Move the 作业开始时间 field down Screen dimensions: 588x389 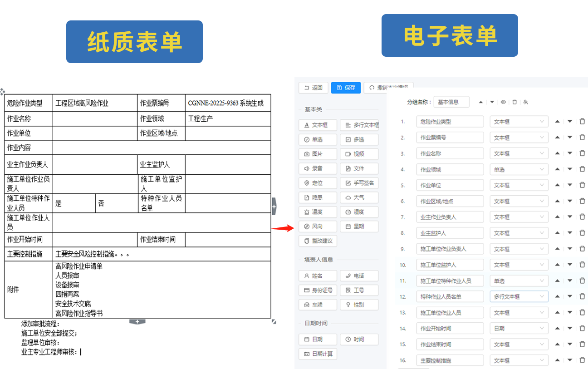tap(570, 329)
